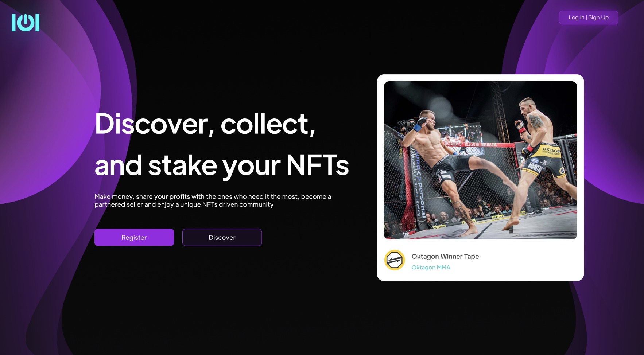
Task: Click the headline line Discover, collect,
Action: point(205,124)
